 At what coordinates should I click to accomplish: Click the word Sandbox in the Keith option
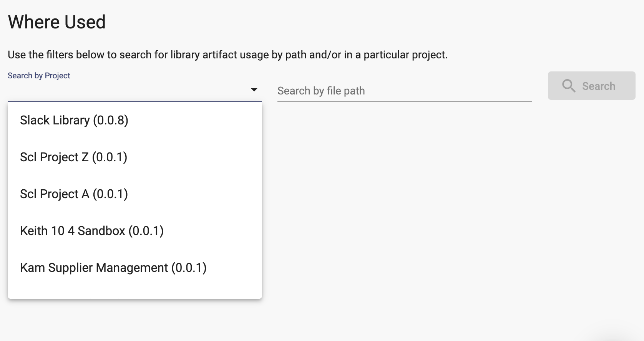tap(101, 231)
